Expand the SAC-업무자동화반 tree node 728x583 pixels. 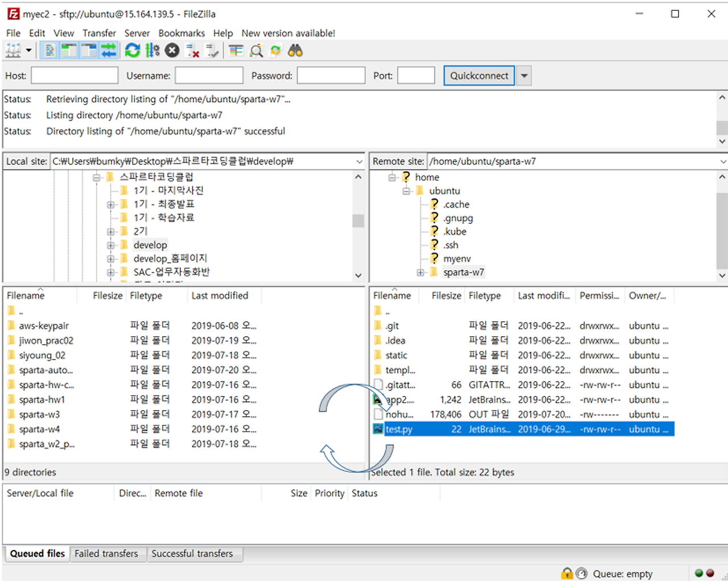111,272
